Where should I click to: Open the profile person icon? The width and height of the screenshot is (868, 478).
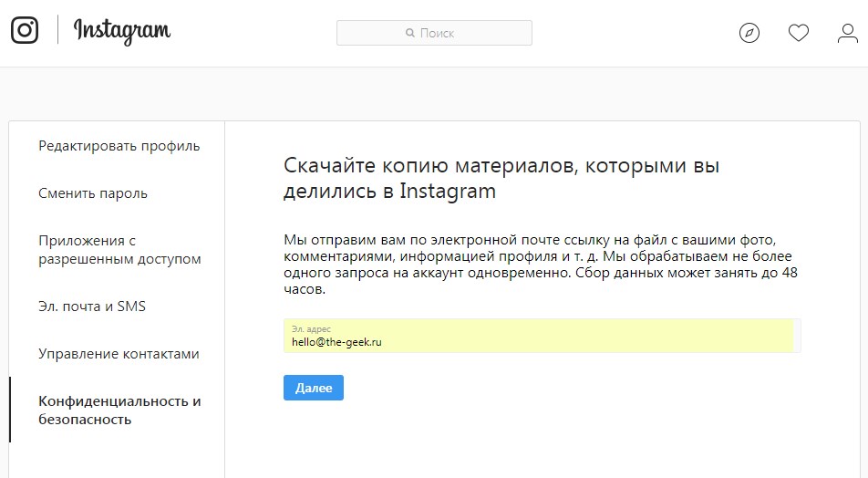848,33
